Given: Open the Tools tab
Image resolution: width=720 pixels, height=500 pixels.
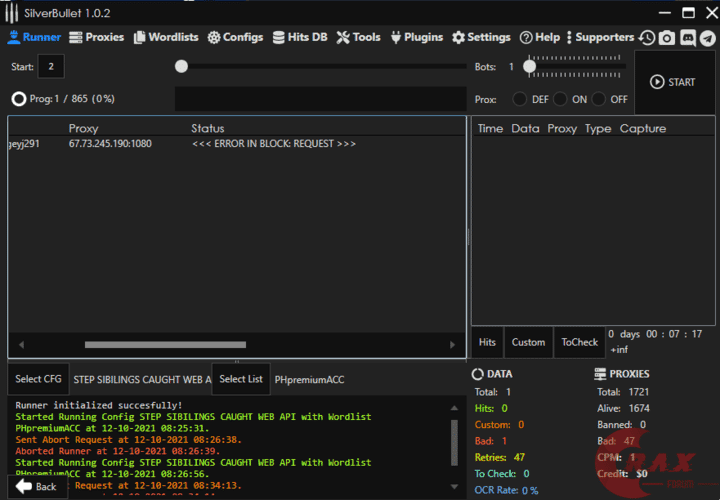Looking at the screenshot, I should coord(358,37).
